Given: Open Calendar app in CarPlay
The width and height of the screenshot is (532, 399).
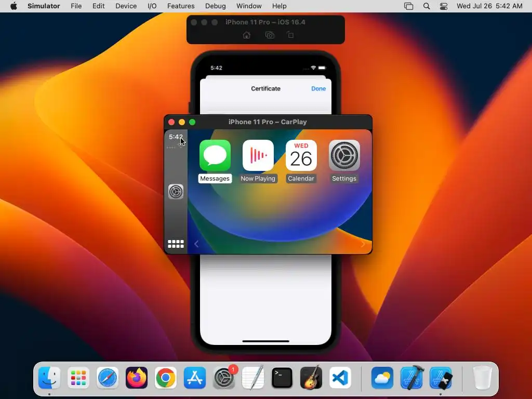Looking at the screenshot, I should (301, 155).
